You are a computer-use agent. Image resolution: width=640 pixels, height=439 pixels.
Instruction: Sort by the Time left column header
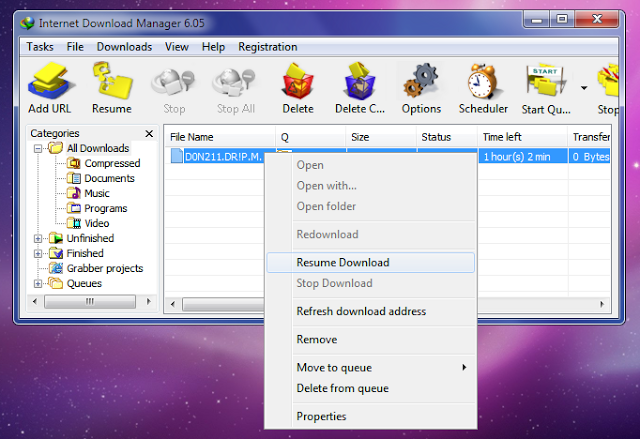click(x=522, y=137)
